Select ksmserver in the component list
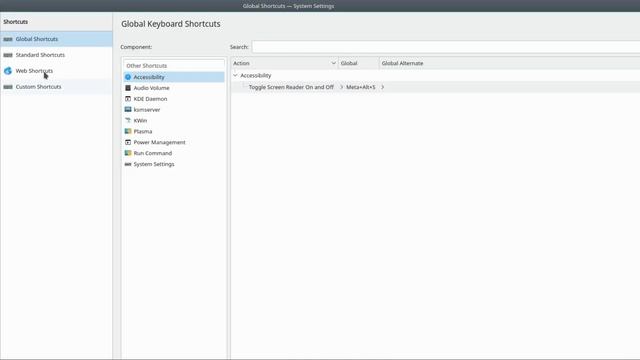 coord(174,109)
